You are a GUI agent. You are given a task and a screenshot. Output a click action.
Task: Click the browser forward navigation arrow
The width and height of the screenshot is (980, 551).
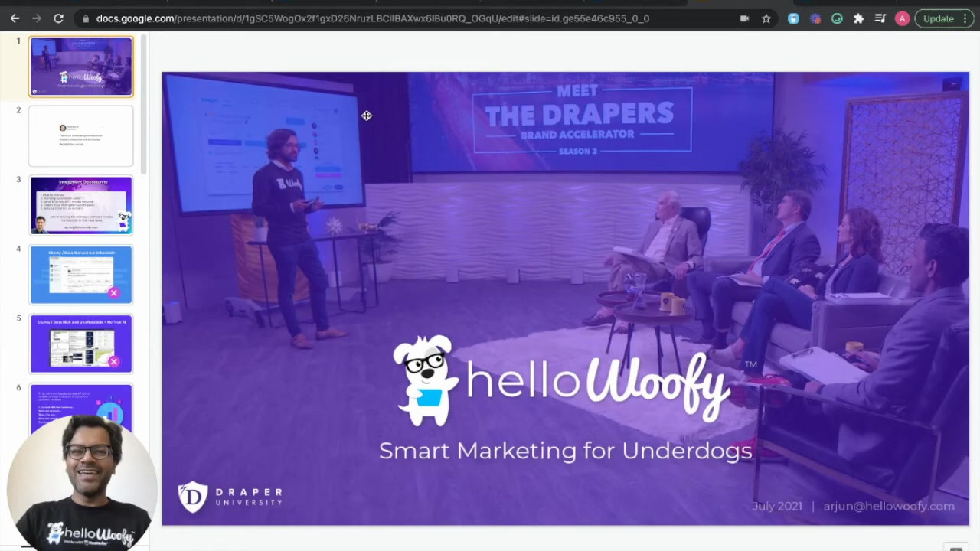click(x=37, y=18)
